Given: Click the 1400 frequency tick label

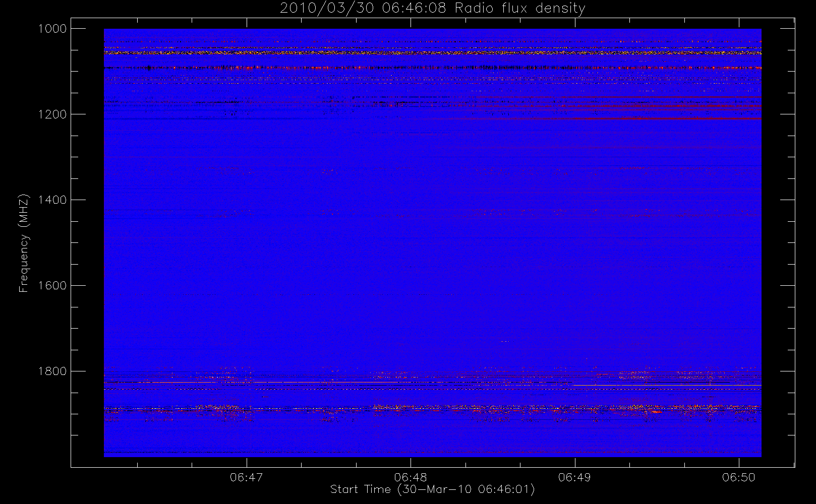Looking at the screenshot, I should pos(52,200).
